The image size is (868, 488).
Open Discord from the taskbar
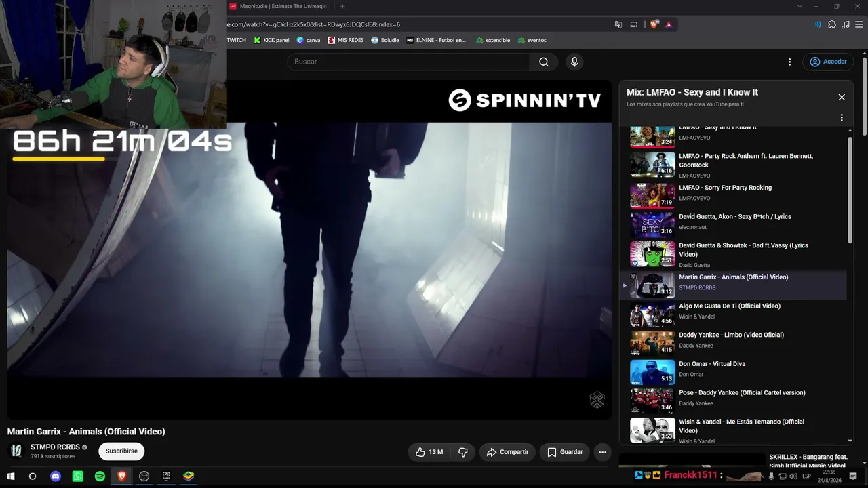point(56,476)
